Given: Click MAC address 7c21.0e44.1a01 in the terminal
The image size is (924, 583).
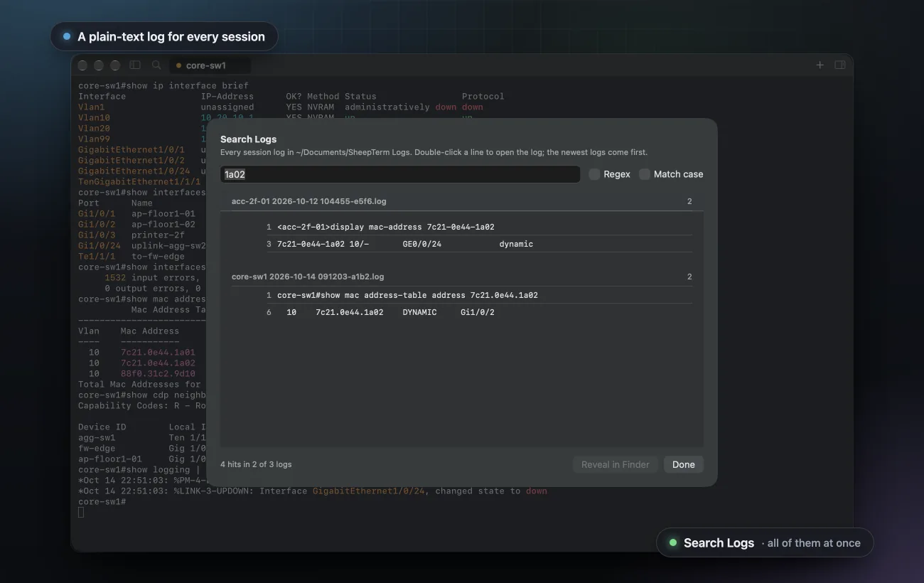Looking at the screenshot, I should point(158,353).
